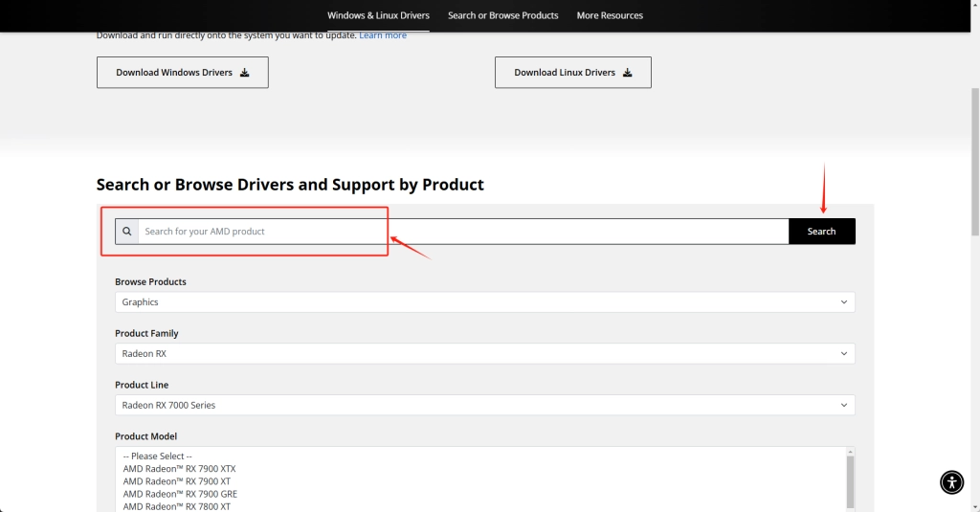
Task: Click the product model list scrollbar
Action: [x=850, y=481]
